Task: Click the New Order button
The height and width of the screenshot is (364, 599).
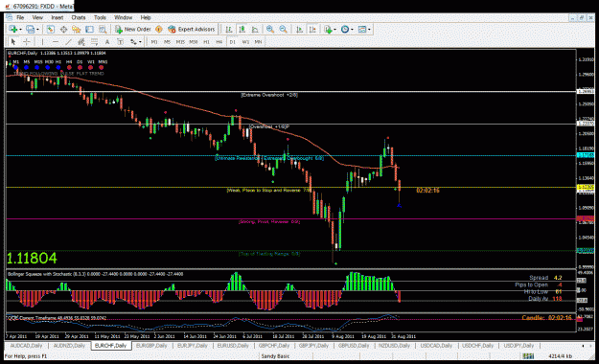Action: [132, 29]
